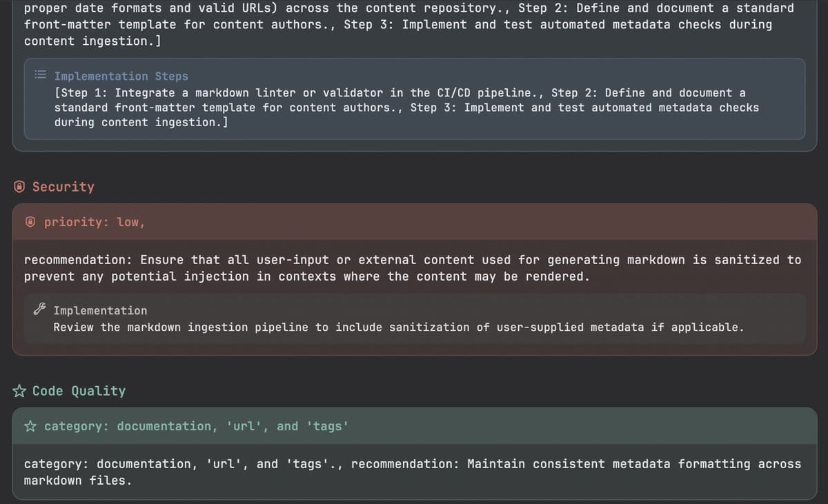Viewport: 828px width, 504px height.
Task: Select the "category: documentation, 'url', and 'tags'" header text
Action: (196, 426)
